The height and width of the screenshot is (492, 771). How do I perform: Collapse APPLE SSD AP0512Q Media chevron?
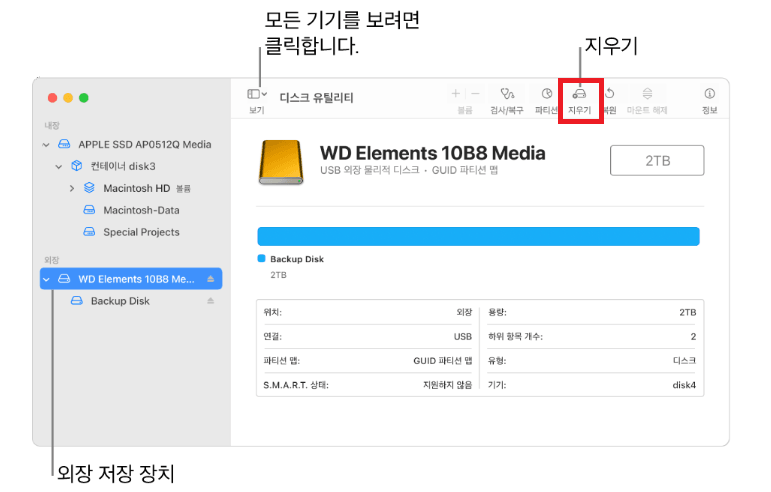coord(46,145)
